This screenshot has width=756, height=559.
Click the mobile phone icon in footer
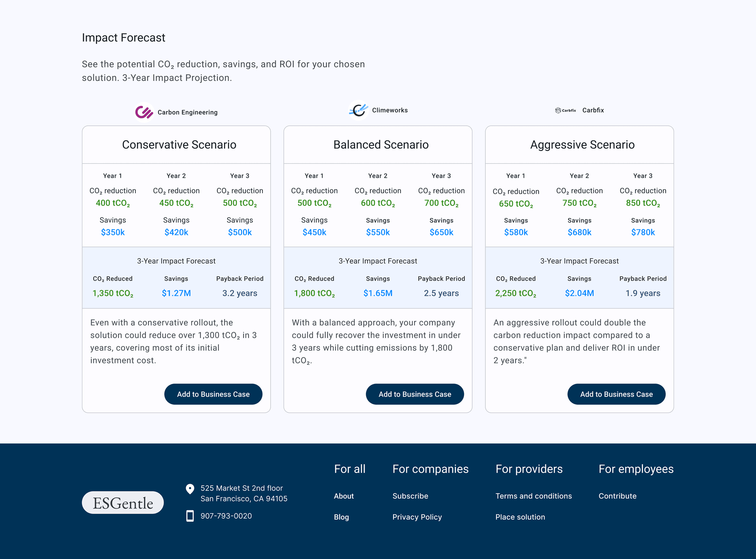coord(190,516)
